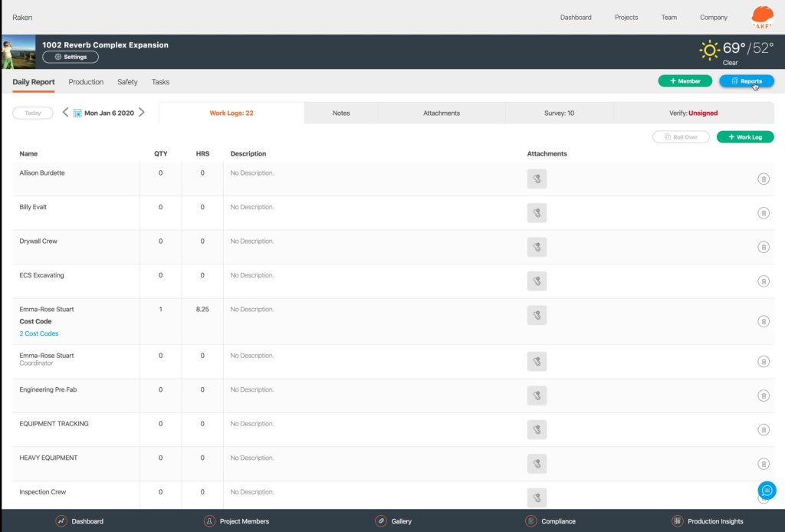This screenshot has height=532, width=785.
Task: Open attachment clip for Allison Burdette row
Action: pos(537,179)
